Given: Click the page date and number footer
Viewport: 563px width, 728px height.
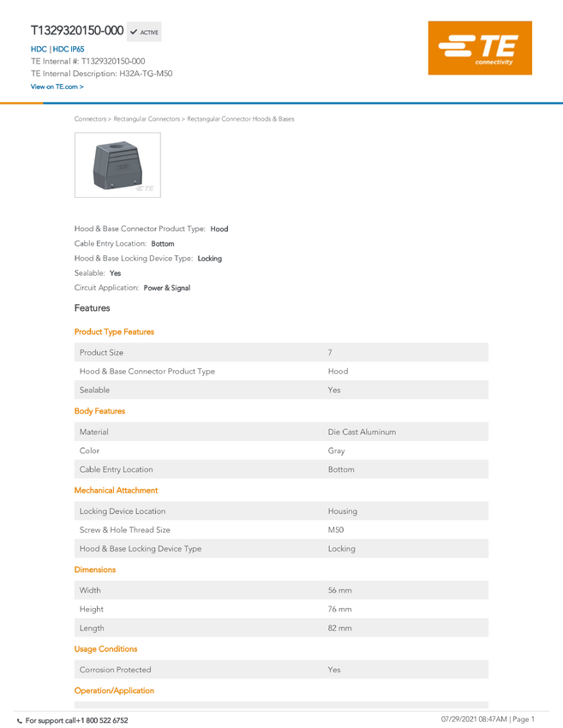Looking at the screenshot, I should click(x=488, y=719).
